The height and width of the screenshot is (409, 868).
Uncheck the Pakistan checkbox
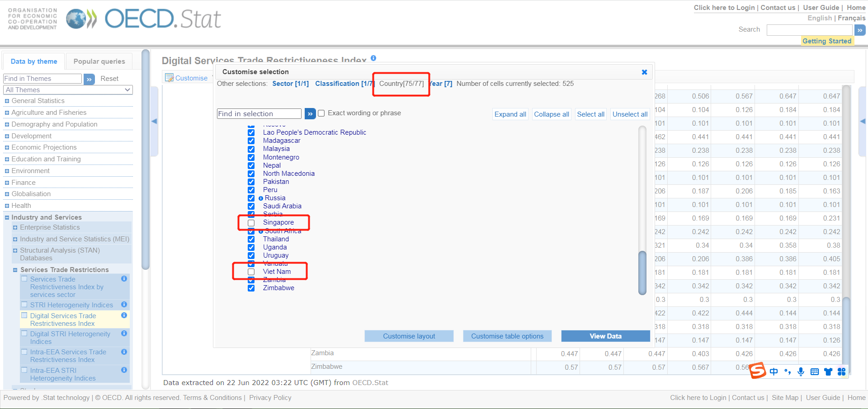[x=251, y=182]
